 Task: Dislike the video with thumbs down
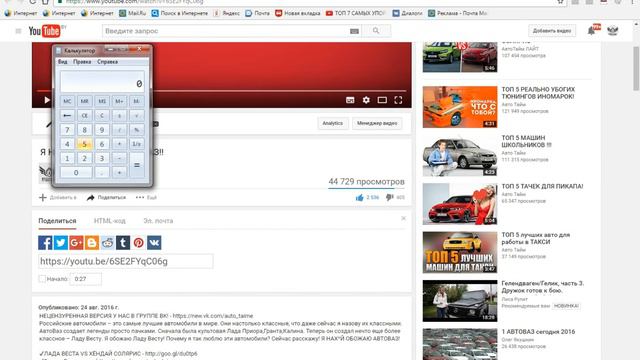pos(390,198)
